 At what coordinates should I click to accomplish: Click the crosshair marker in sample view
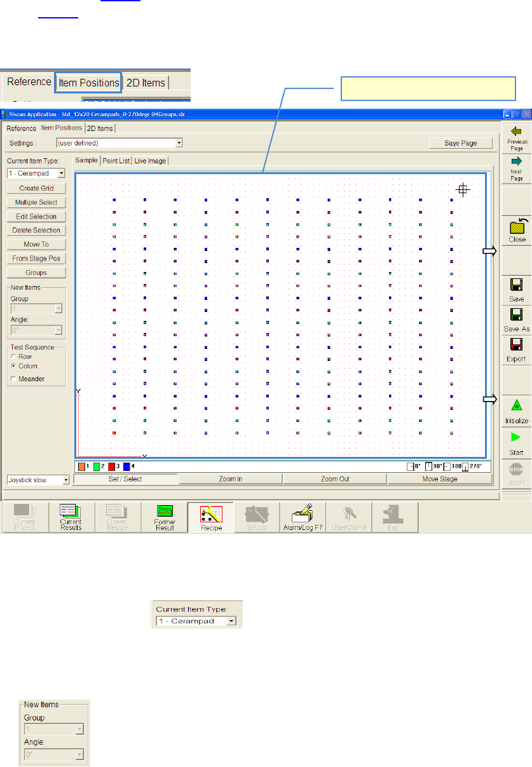(x=463, y=189)
